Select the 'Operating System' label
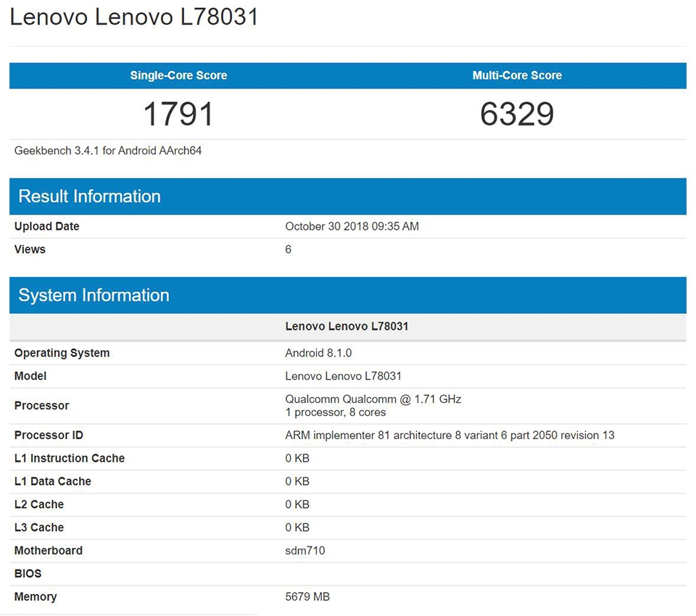Viewport: 696px width, 616px height. click(62, 353)
